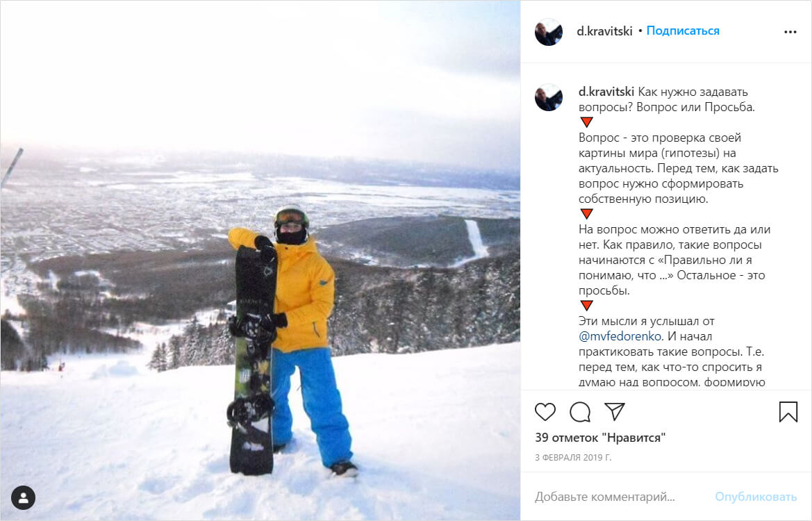Click second red triangle marker in caption
The image size is (812, 521).
coord(586,214)
